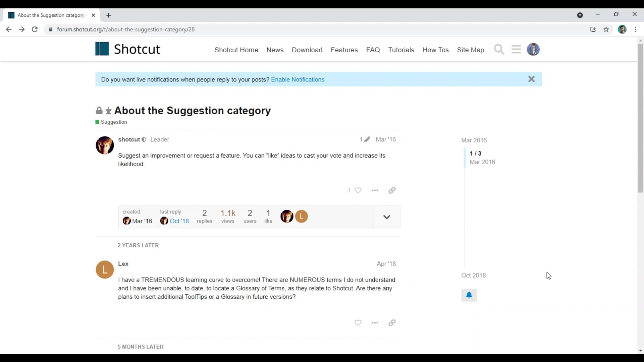
Task: Show more actions on Lex's post
Action: (x=375, y=323)
